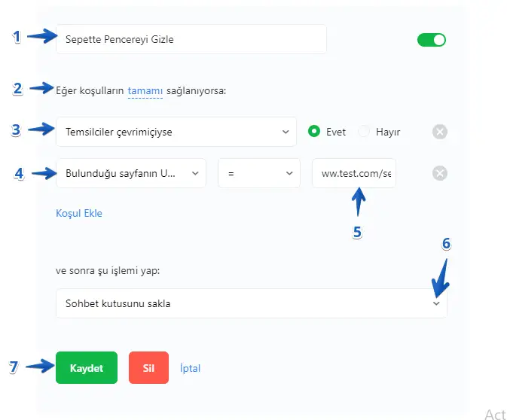
Task: Choose the Hayır radio option
Action: 365,132
